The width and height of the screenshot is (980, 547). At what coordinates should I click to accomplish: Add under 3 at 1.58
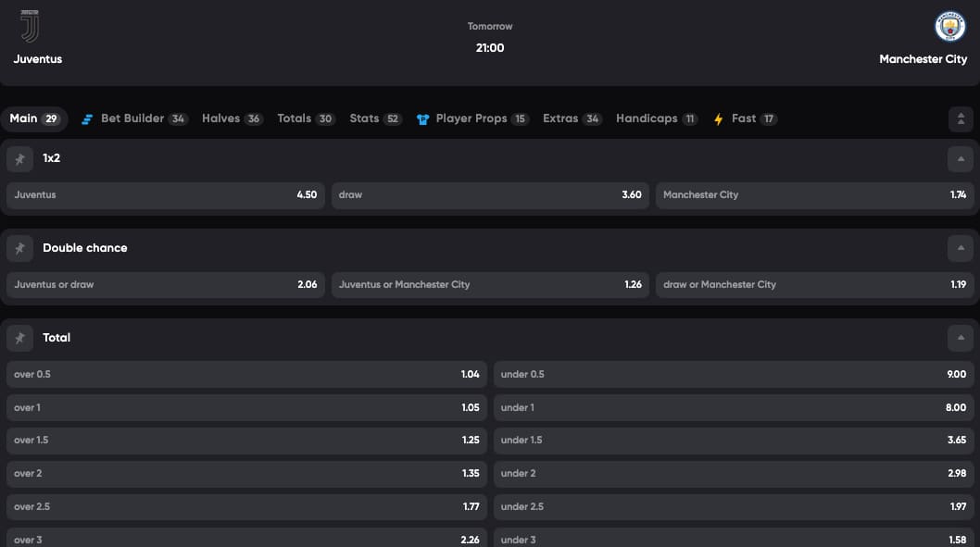point(734,537)
